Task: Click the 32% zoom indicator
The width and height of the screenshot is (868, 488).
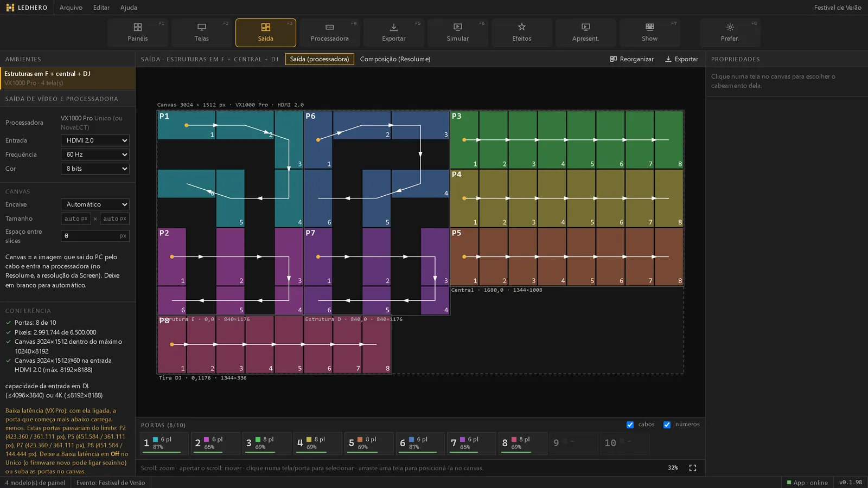Action: point(673,468)
